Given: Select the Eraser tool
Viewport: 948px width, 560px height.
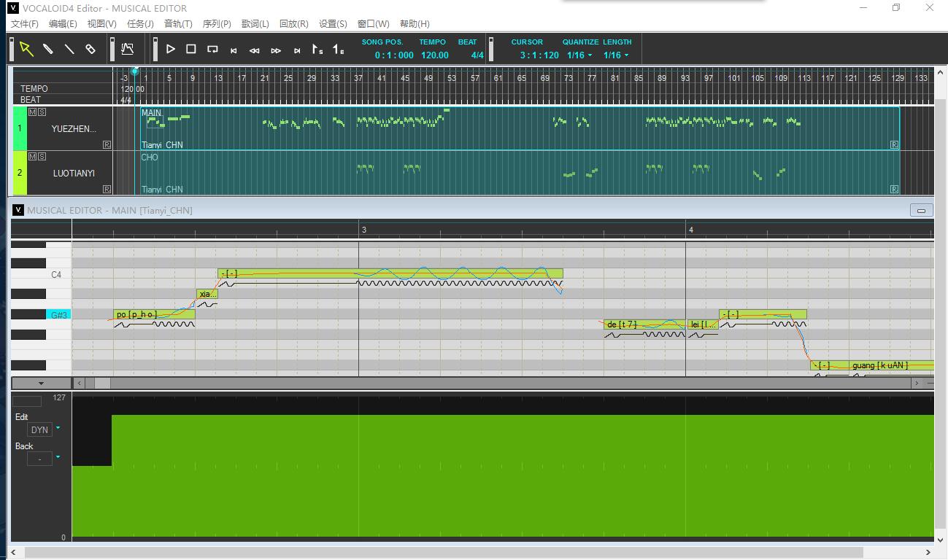Looking at the screenshot, I should coord(90,49).
